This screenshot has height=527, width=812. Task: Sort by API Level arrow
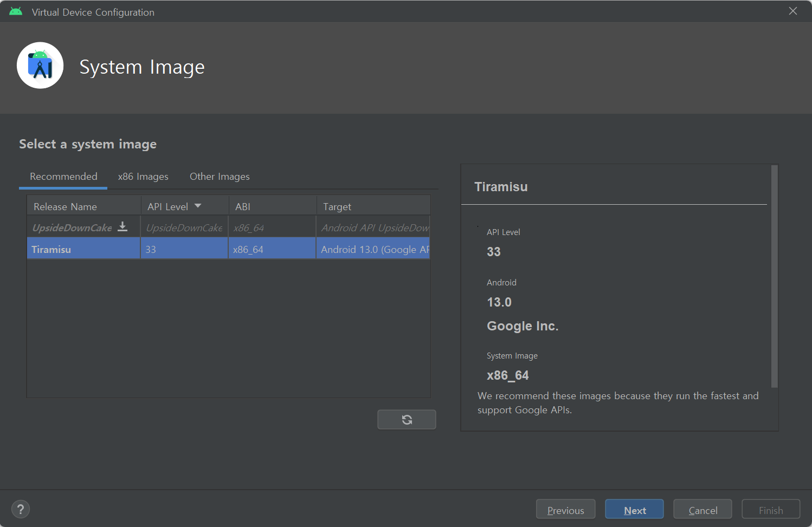coord(198,206)
